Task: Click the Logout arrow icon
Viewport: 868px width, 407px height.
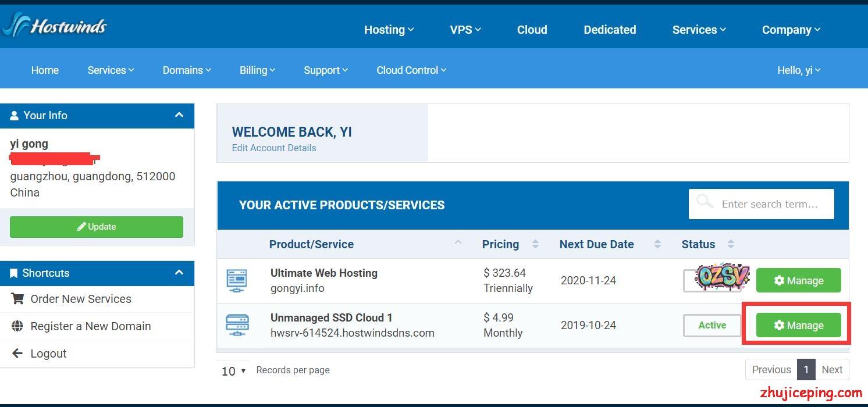Action: [17, 354]
